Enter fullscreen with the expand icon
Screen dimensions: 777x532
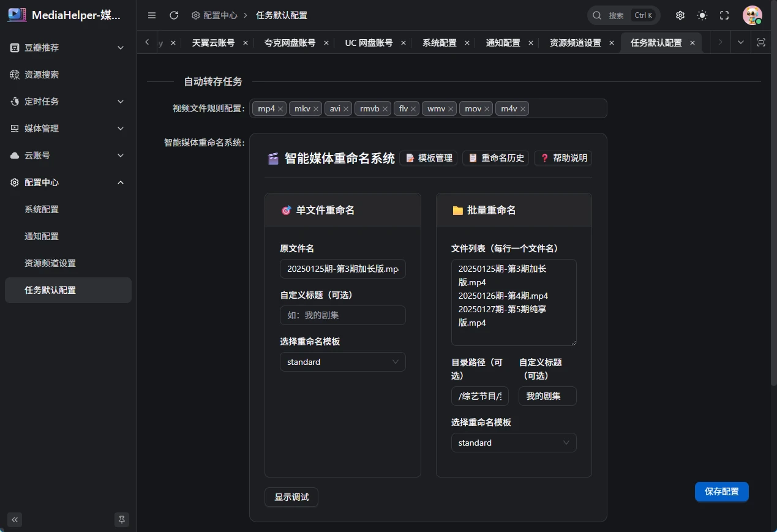pyautogui.click(x=724, y=15)
